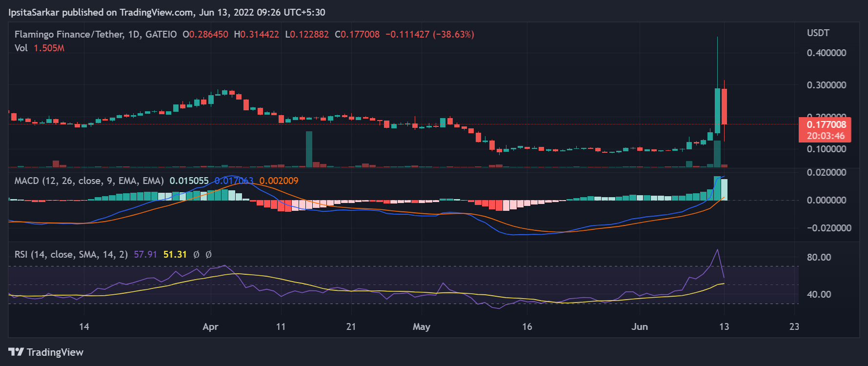
Task: Click the 'Apr' date on the time axis
Action: pyautogui.click(x=210, y=327)
